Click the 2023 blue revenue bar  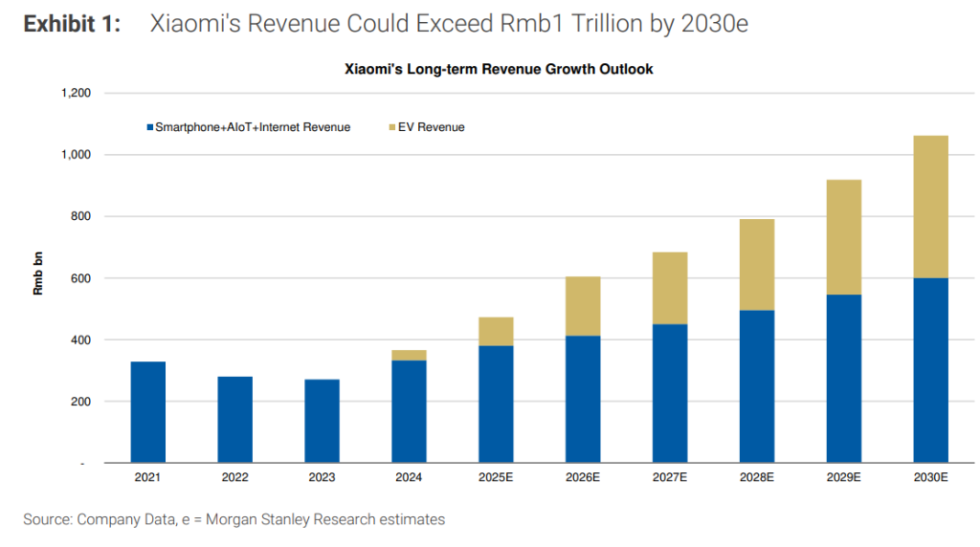pos(322,421)
